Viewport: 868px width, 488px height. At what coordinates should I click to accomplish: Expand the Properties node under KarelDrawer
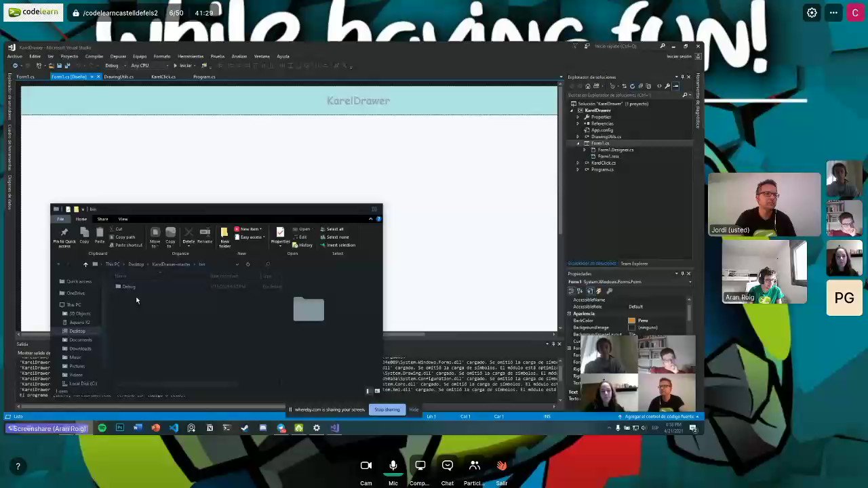577,117
